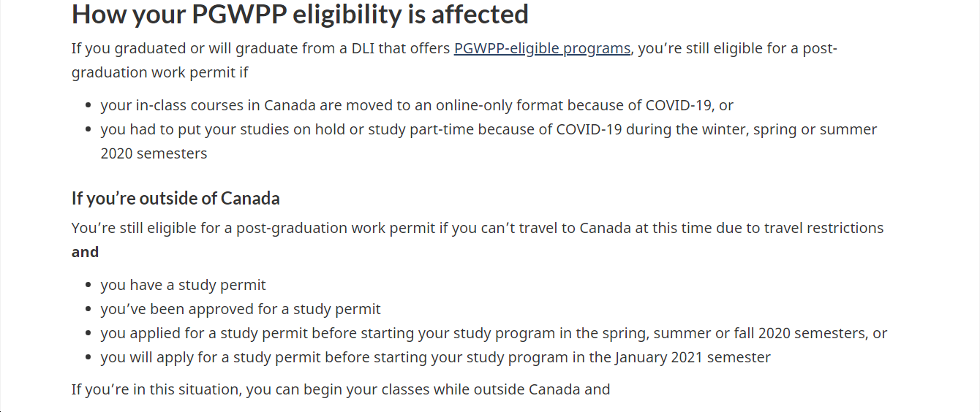Open the PGWPP-eligible programs link
The width and height of the screenshot is (980, 412).
(542, 49)
